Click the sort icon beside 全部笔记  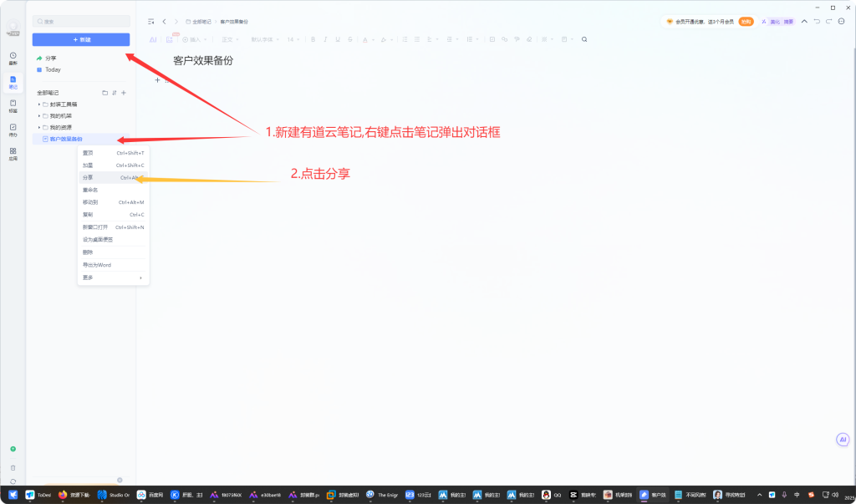click(x=114, y=93)
